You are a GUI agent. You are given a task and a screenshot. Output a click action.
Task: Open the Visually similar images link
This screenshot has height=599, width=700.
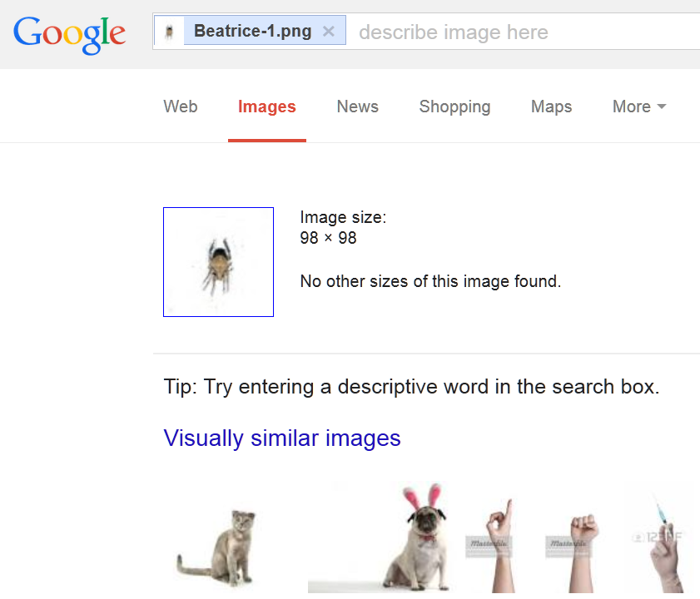[x=282, y=438]
